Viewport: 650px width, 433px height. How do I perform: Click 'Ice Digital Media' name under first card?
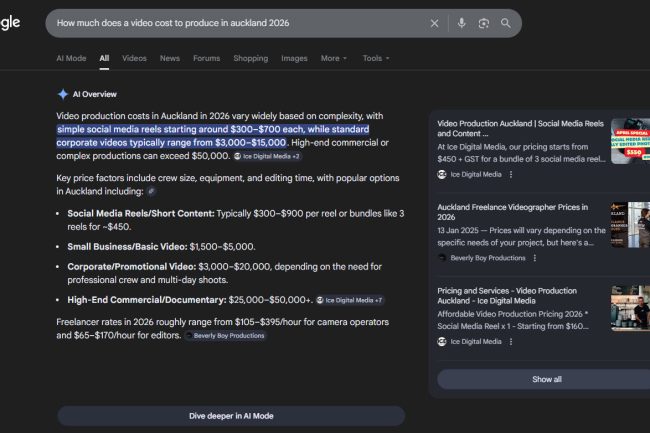(x=476, y=174)
